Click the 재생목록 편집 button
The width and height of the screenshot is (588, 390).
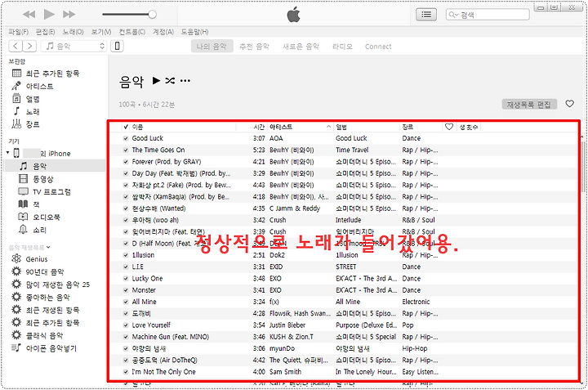[529, 105]
